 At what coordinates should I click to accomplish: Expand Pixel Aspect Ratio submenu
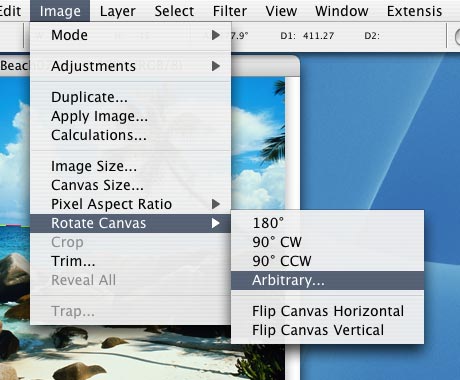click(130, 204)
